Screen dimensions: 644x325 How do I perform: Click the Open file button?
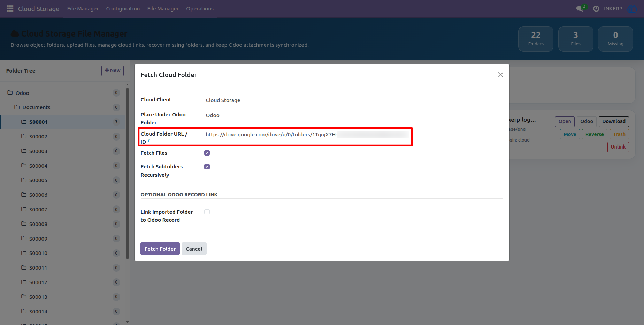(x=565, y=121)
